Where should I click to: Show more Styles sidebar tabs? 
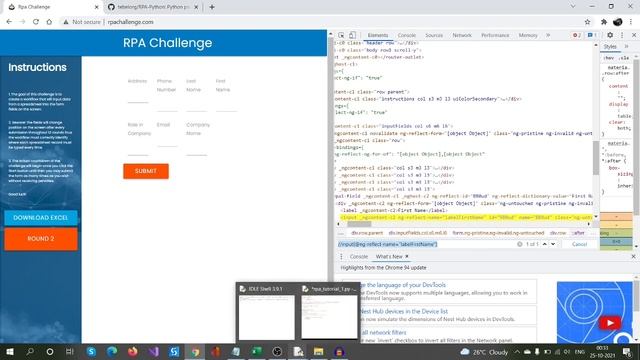(627, 47)
